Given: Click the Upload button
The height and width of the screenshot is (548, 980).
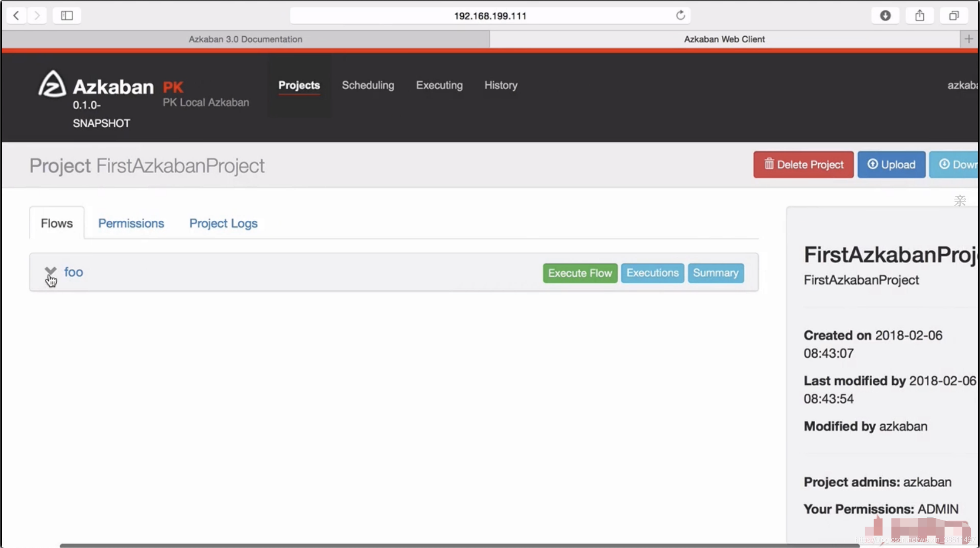Looking at the screenshot, I should pos(891,164).
